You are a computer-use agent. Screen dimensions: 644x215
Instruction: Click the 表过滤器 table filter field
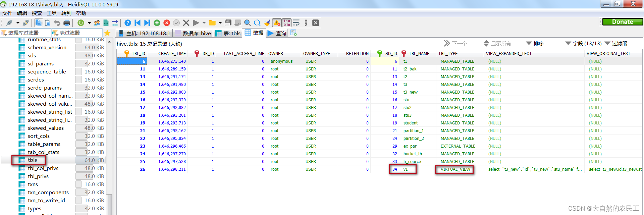[77, 33]
